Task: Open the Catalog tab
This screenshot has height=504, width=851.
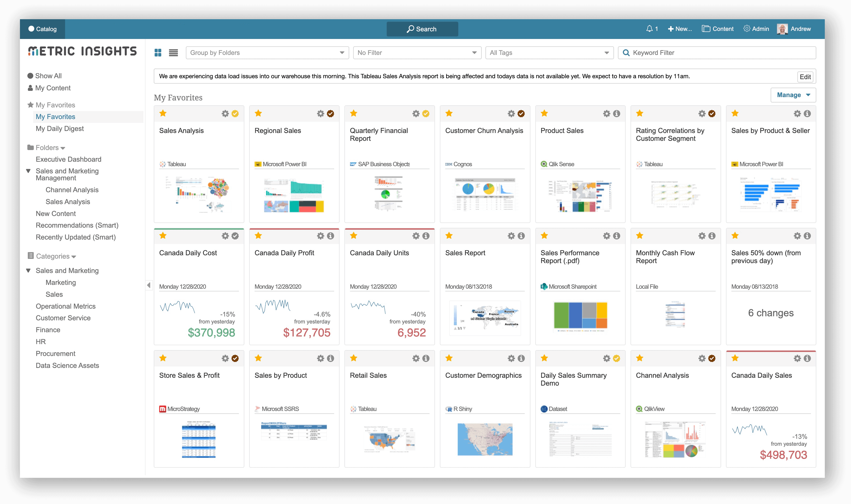Action: click(43, 29)
